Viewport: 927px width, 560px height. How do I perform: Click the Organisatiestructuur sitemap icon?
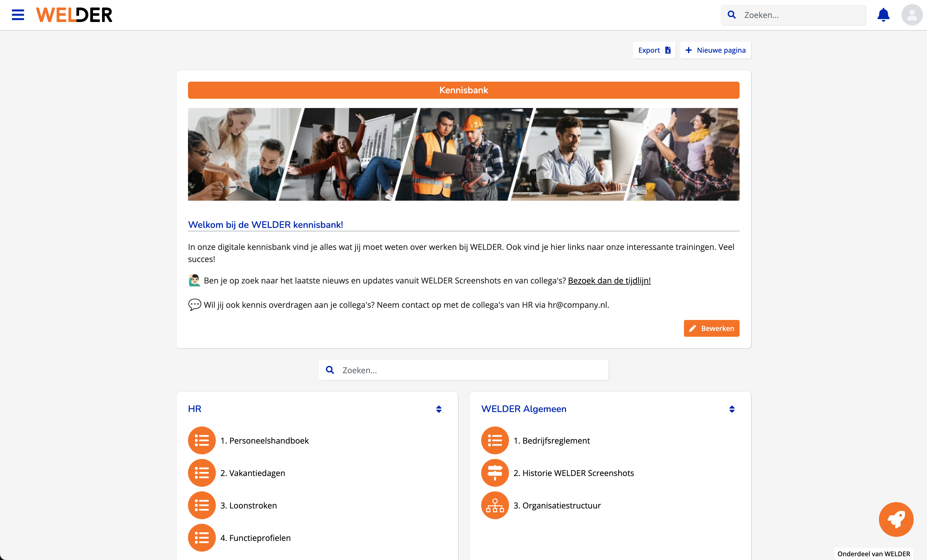pyautogui.click(x=495, y=505)
